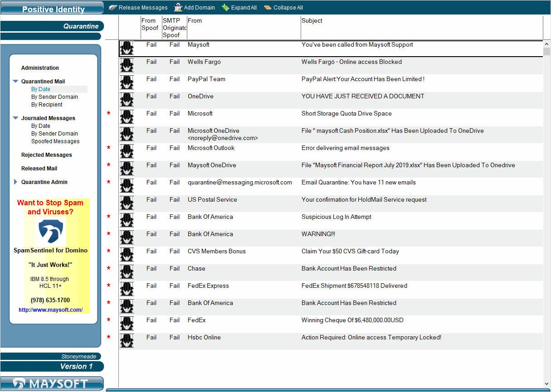The image size is (551, 392).
Task: Click the From Spoof column header
Action: [151, 27]
